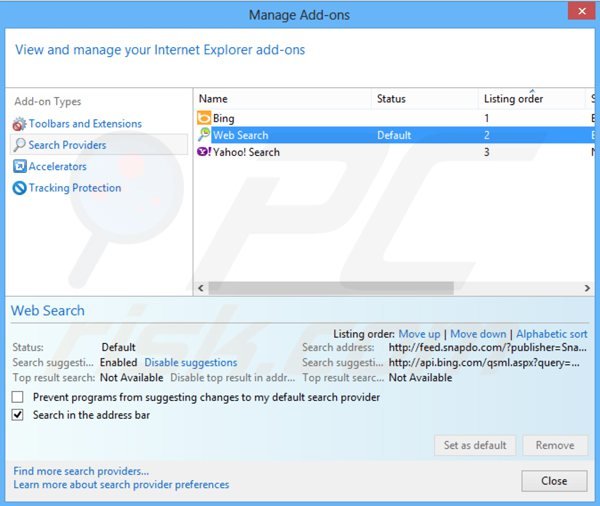
Task: Select the Web Search row name
Action: click(x=241, y=135)
